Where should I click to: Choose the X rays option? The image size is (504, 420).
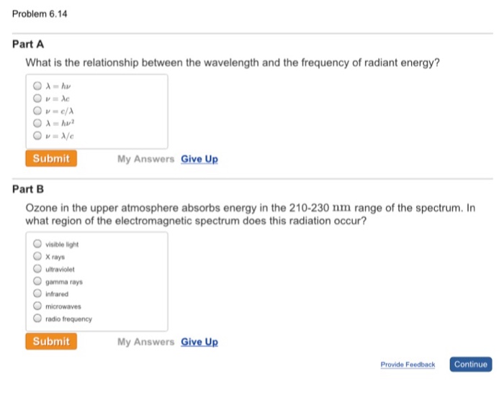(x=37, y=256)
